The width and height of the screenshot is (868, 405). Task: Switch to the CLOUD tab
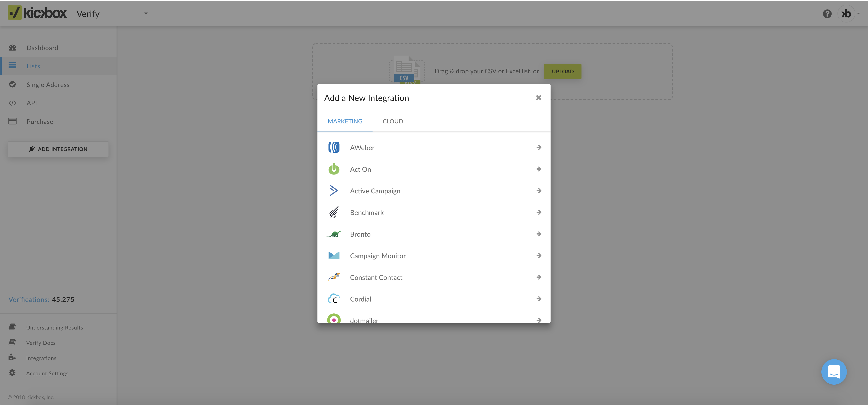392,121
